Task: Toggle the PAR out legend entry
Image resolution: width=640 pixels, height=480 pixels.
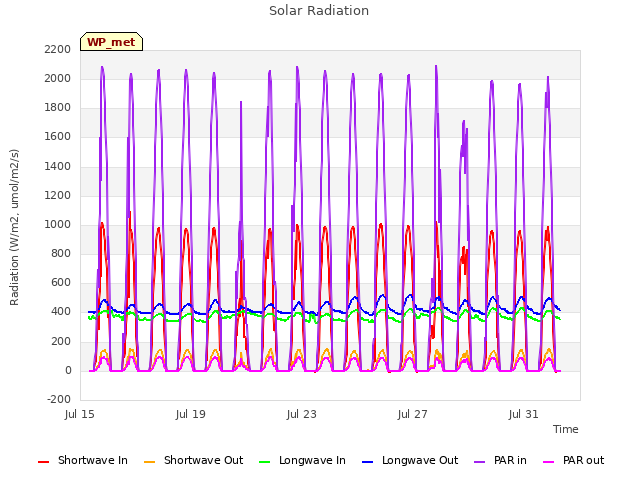Action: point(574,460)
